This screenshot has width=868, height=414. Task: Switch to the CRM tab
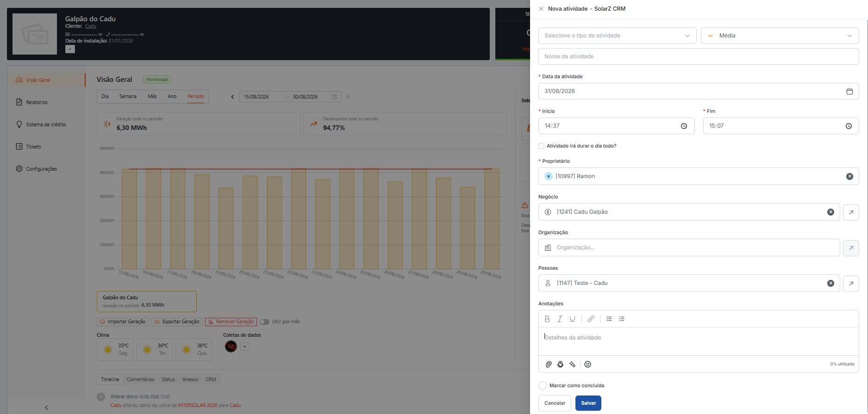(211, 379)
